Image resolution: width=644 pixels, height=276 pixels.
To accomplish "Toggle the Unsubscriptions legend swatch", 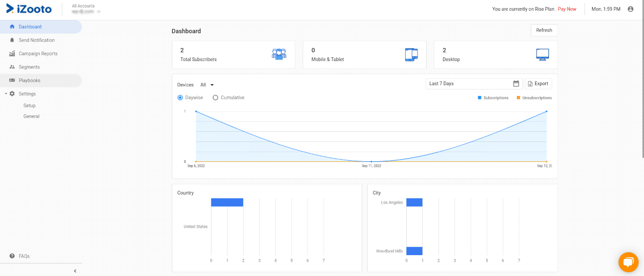I will [x=518, y=98].
